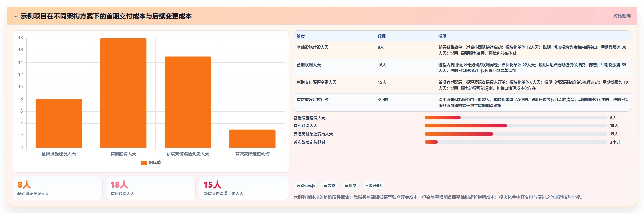Click the y-axis value 10
The width and height of the screenshot is (644, 213).
click(x=20, y=87)
